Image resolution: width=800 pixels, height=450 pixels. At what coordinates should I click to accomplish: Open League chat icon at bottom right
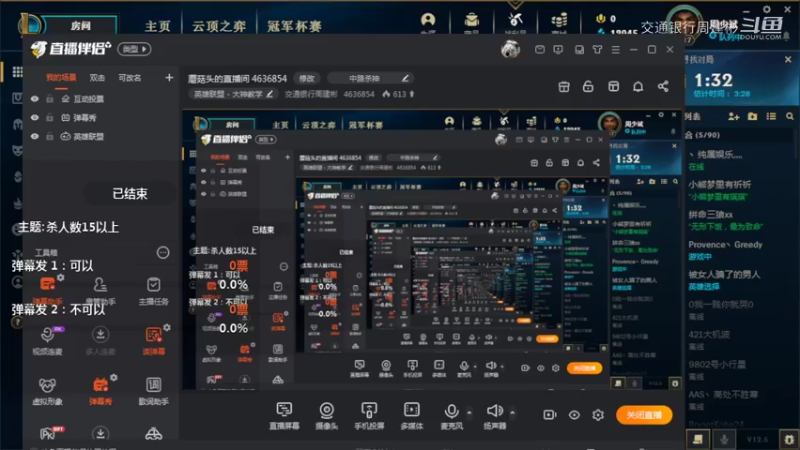697,439
